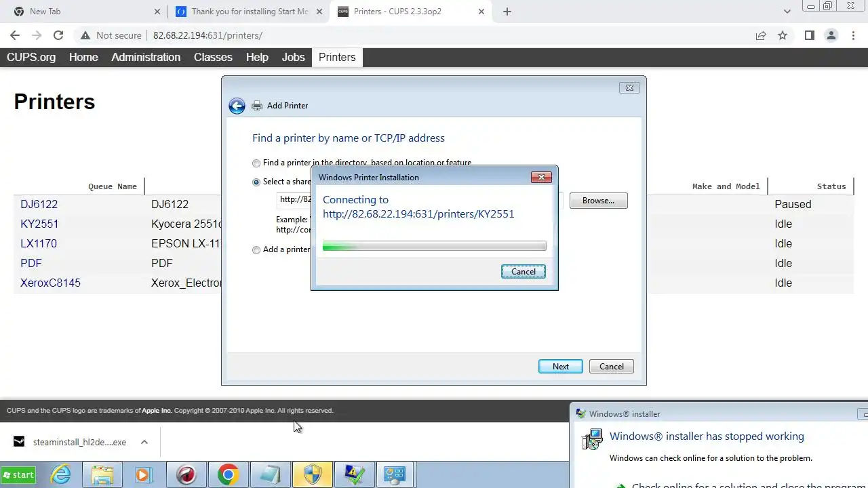
Task: Sort by the Status column header
Action: (831, 186)
